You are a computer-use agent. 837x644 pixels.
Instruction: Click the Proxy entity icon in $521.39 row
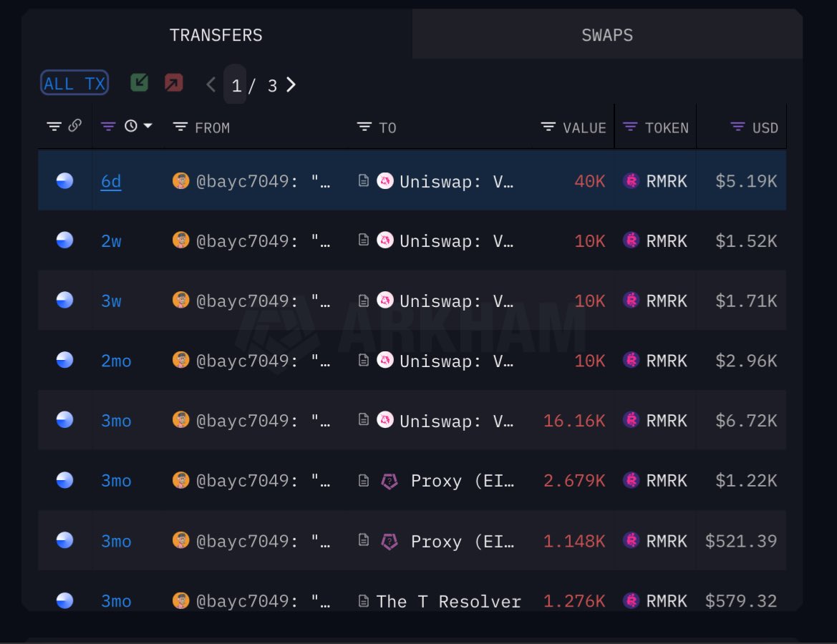point(390,541)
